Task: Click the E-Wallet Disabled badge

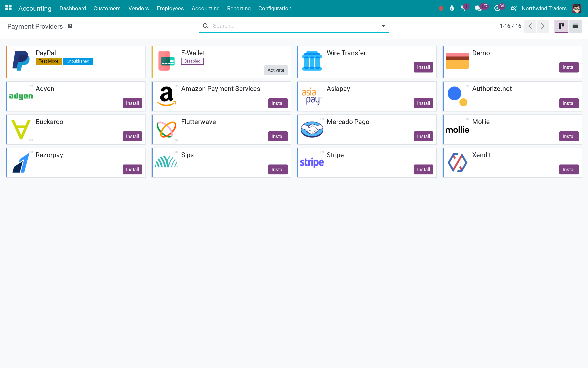Action: coord(192,61)
